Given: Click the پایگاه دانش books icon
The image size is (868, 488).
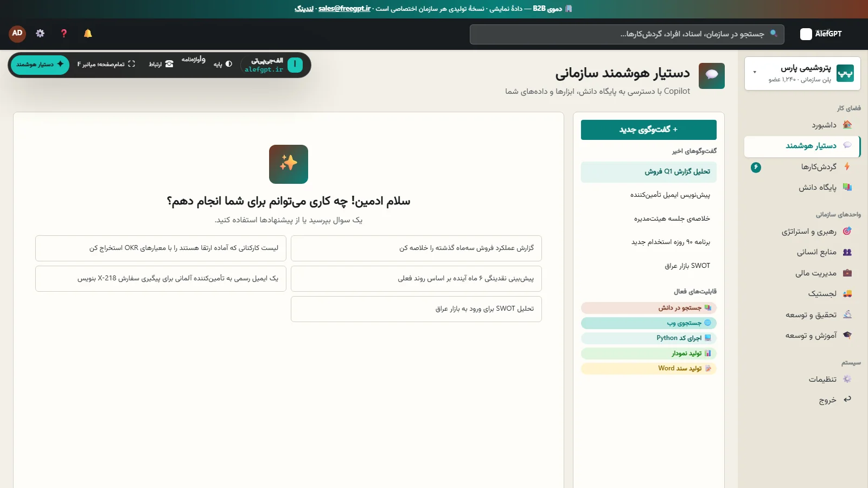Looking at the screenshot, I should point(847,187).
